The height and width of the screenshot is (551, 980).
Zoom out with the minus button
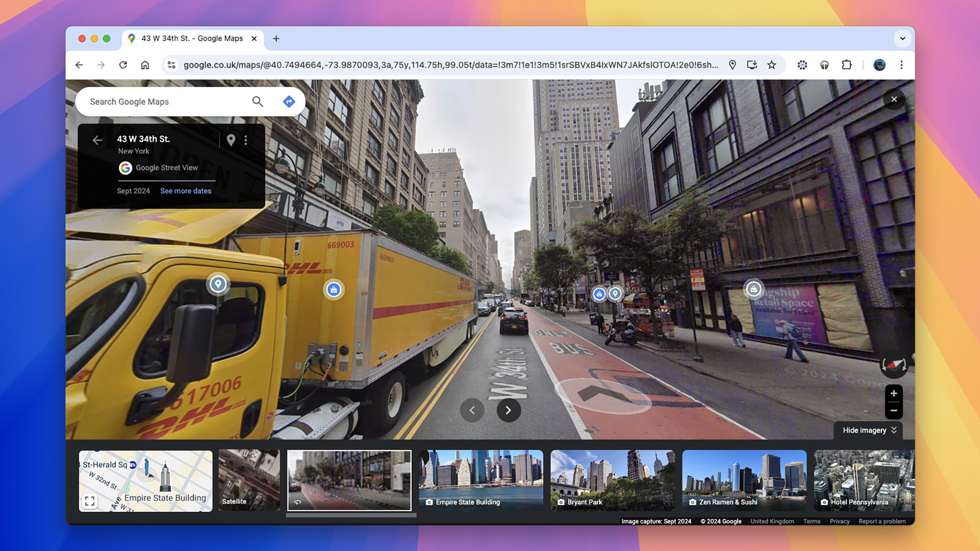tap(894, 410)
